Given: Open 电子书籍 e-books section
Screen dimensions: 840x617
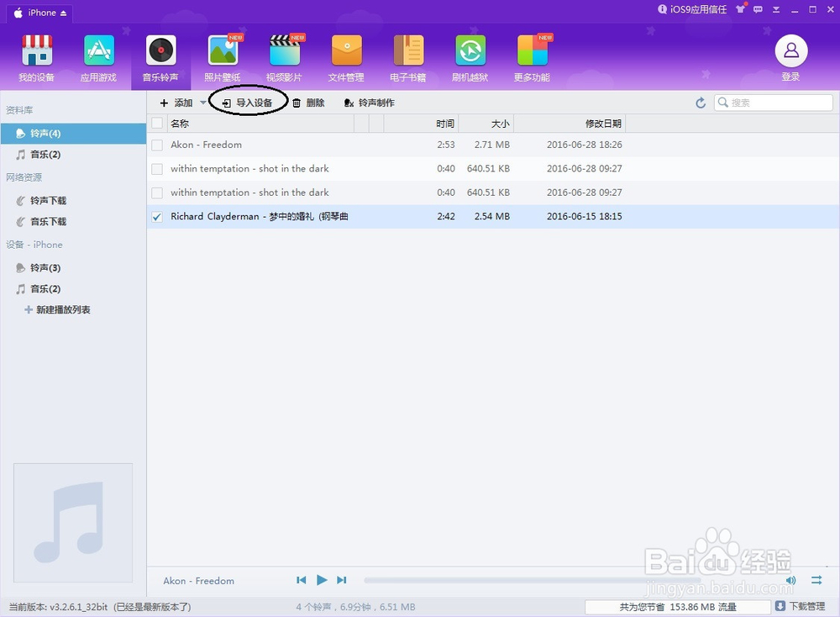Looking at the screenshot, I should (408, 59).
